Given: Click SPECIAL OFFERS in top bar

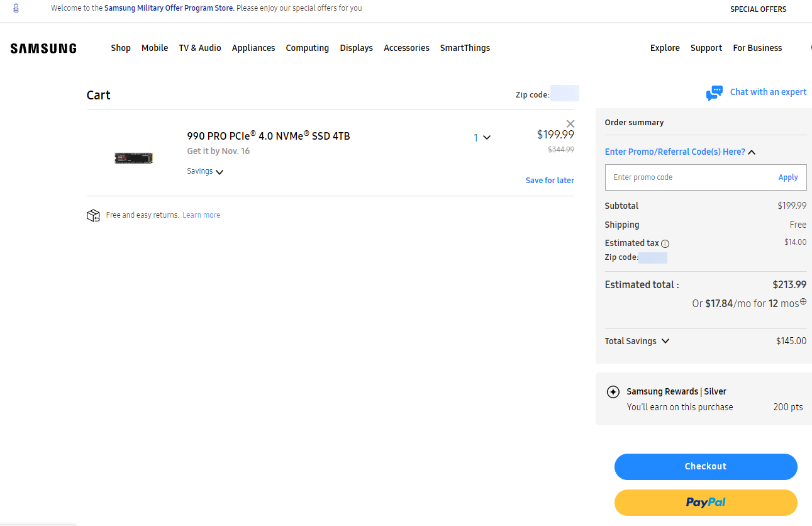Looking at the screenshot, I should point(758,9).
